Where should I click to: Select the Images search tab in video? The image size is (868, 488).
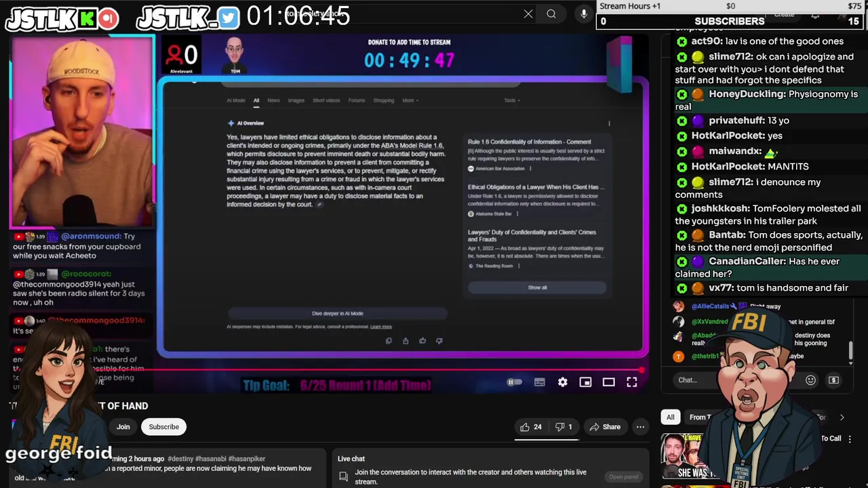pyautogui.click(x=296, y=100)
